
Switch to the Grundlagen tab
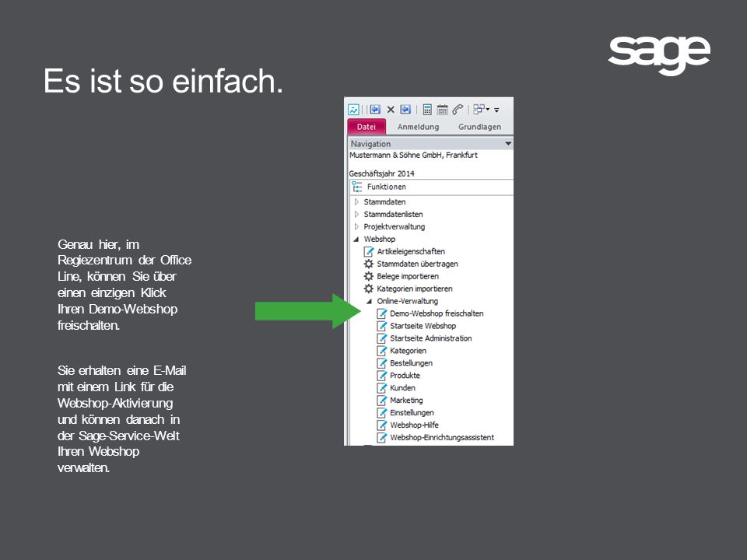(x=480, y=127)
